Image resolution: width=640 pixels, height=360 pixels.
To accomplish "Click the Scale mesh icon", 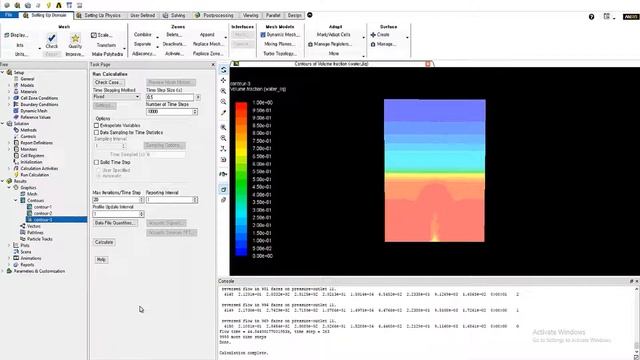I will pyautogui.click(x=93, y=36).
